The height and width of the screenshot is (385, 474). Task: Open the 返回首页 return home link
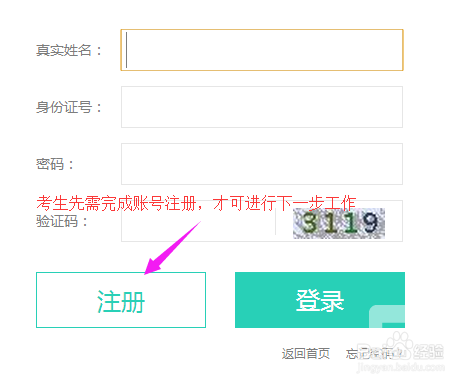click(x=306, y=354)
